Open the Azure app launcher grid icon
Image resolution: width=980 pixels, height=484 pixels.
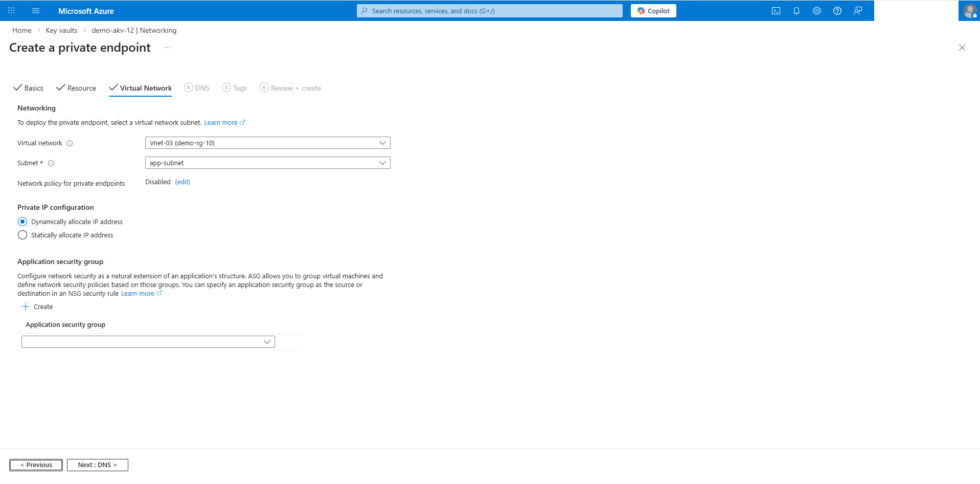[11, 10]
